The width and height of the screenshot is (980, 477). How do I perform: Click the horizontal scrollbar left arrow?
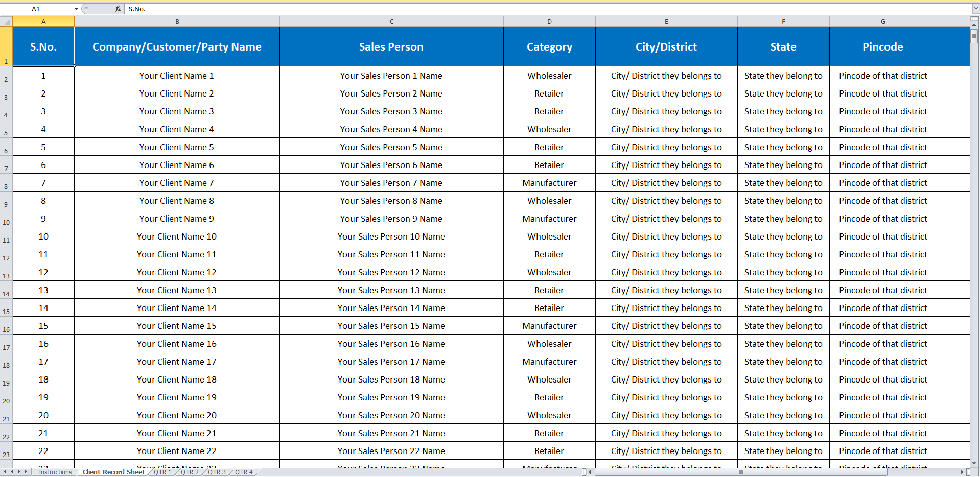point(590,472)
